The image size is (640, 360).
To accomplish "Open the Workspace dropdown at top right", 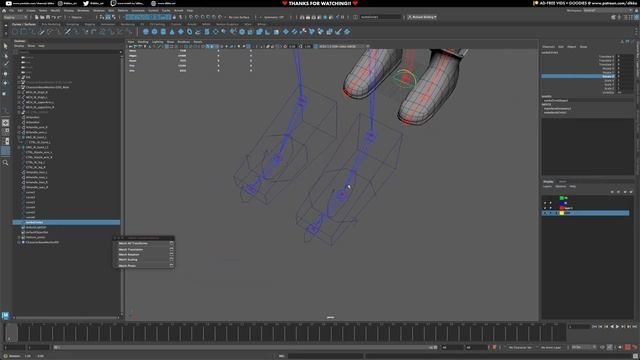I will click(x=609, y=10).
